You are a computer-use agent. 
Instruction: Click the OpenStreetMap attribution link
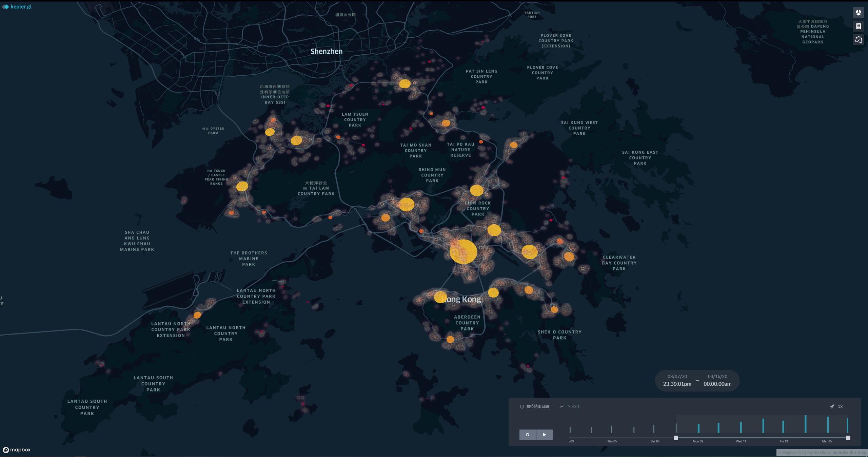coord(816,453)
